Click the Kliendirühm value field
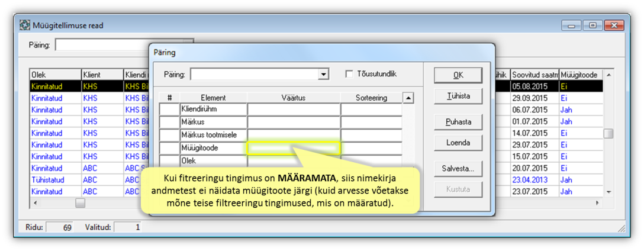This screenshot has height=251, width=644. [x=294, y=110]
